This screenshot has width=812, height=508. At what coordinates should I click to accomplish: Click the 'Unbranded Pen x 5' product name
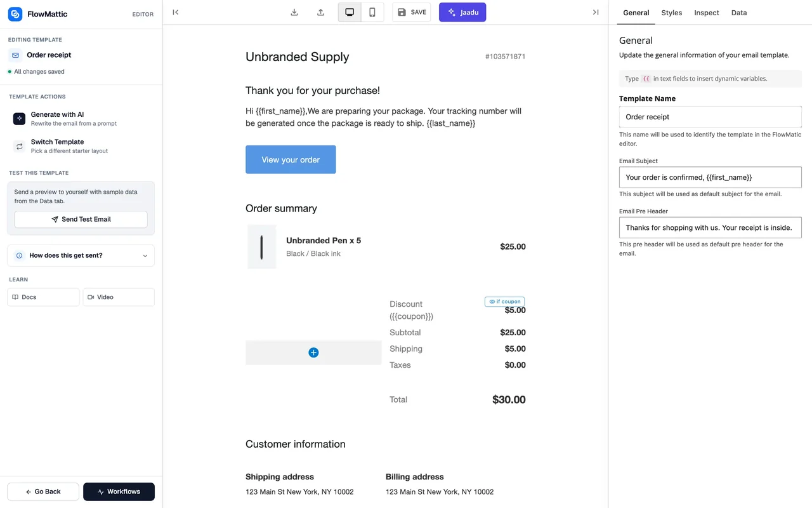[x=324, y=241]
